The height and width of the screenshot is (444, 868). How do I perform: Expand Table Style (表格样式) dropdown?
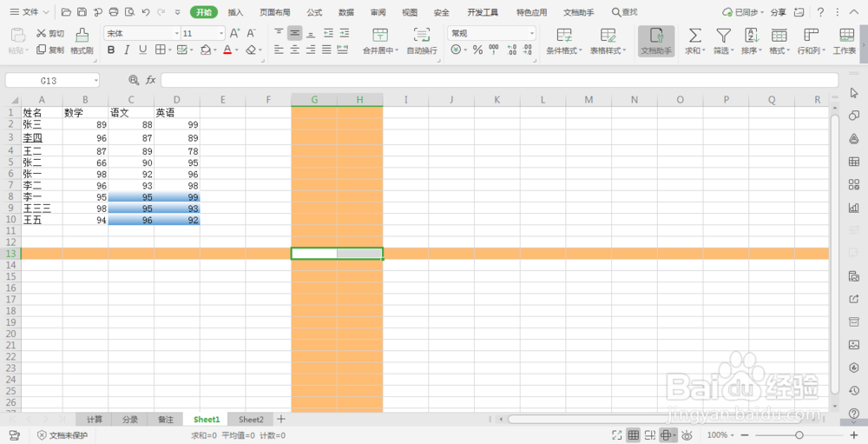(624, 50)
